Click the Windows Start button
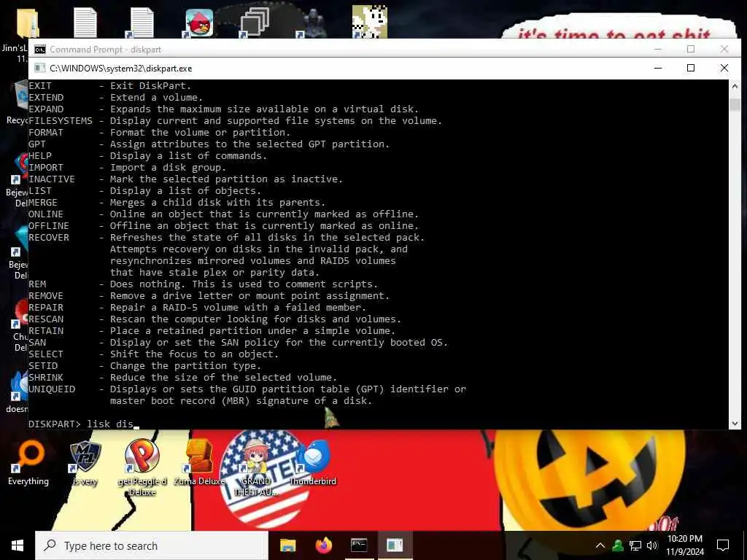 18,545
